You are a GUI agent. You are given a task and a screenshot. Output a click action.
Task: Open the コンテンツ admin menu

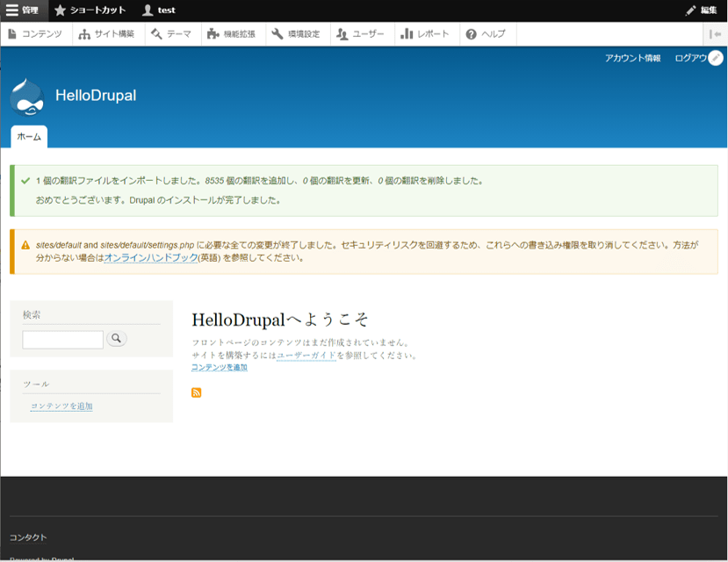click(35, 34)
